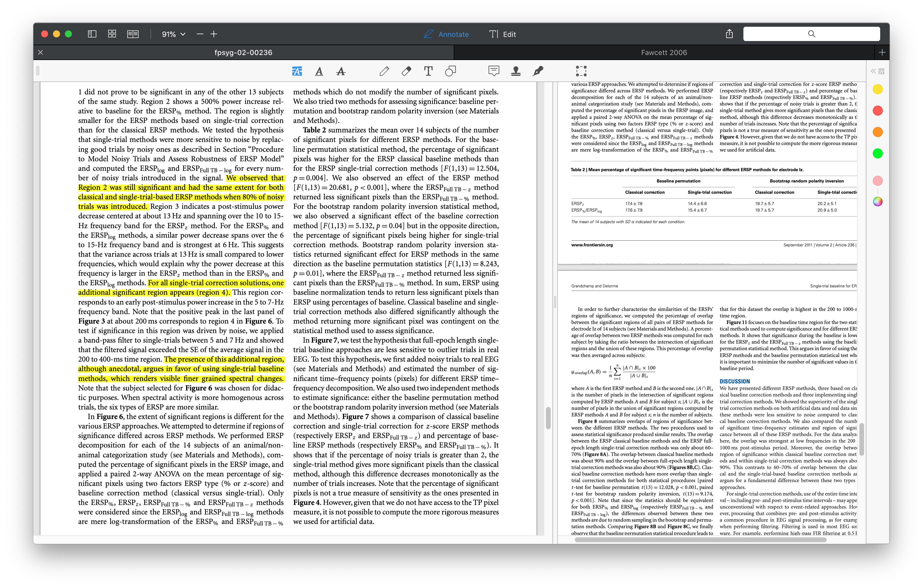Screen dimensions: 923x588
Task: Click the DISCUSSION heading
Action: point(734,381)
